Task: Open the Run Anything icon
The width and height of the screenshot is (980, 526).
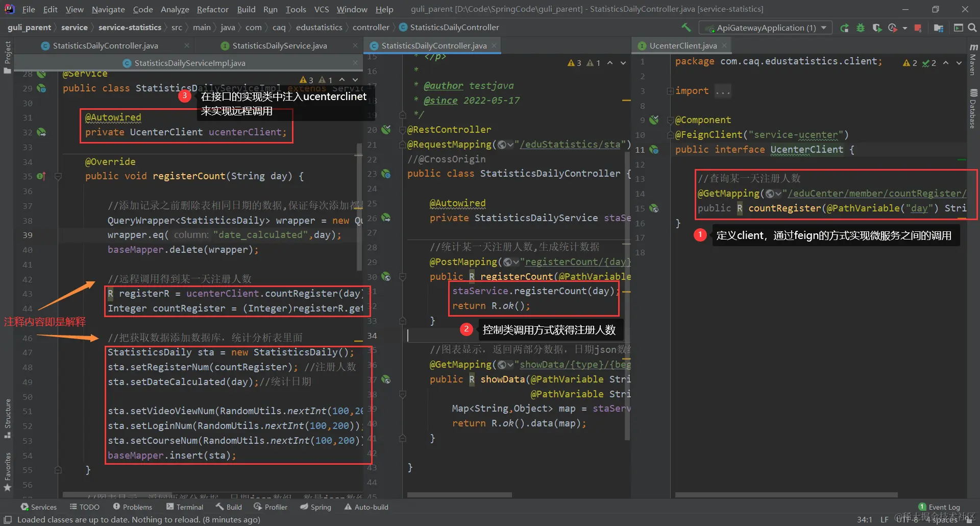Action: 959,28
